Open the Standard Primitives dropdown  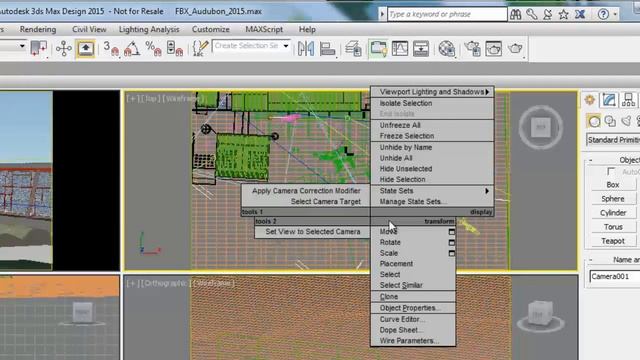coord(613,140)
